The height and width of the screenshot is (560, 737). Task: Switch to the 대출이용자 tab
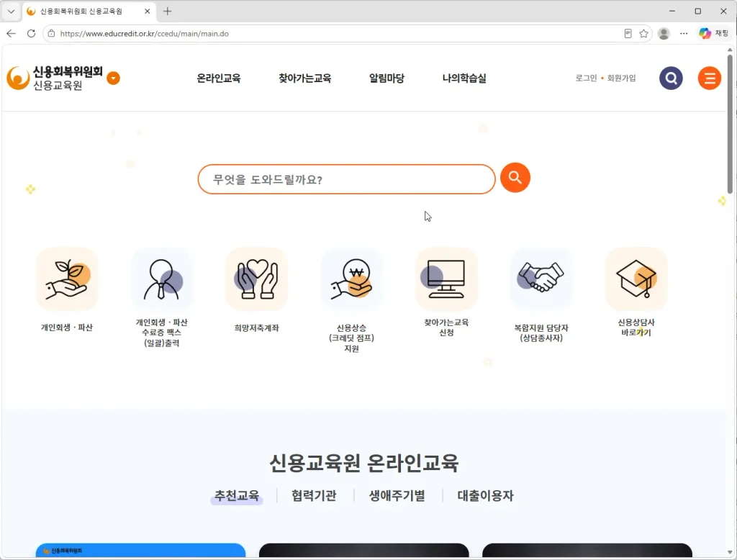(486, 496)
